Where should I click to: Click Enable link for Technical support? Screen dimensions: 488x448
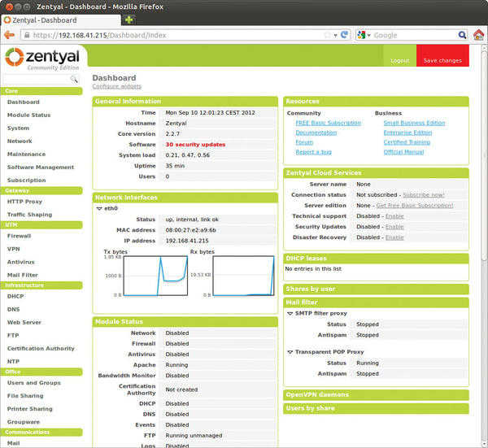tap(394, 216)
